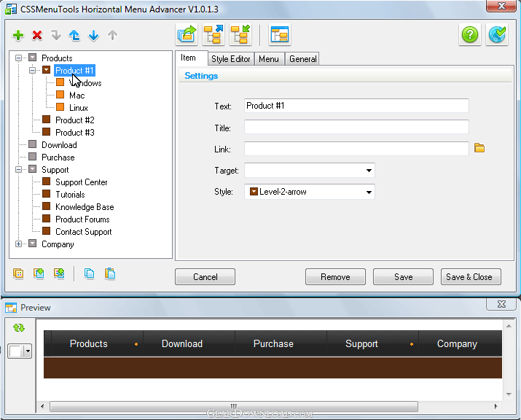Select Product Forums in the tree

(82, 219)
